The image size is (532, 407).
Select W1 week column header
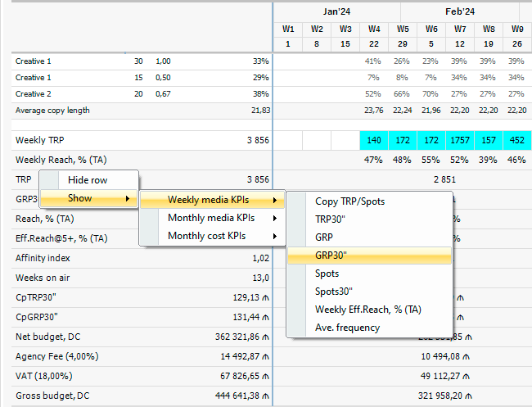coord(288,29)
